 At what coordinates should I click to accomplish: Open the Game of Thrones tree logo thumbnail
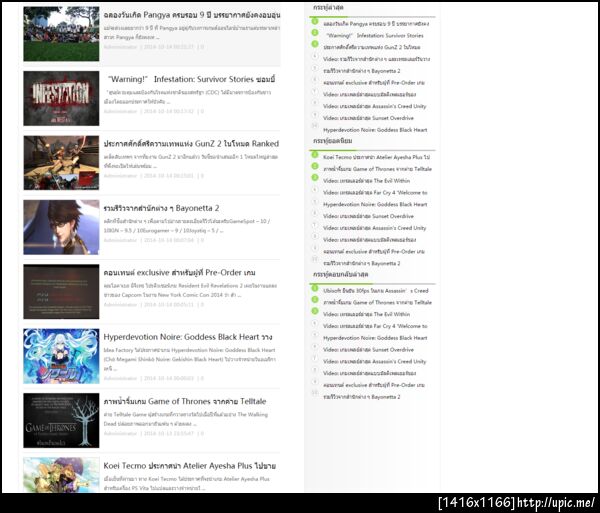[x=61, y=420]
